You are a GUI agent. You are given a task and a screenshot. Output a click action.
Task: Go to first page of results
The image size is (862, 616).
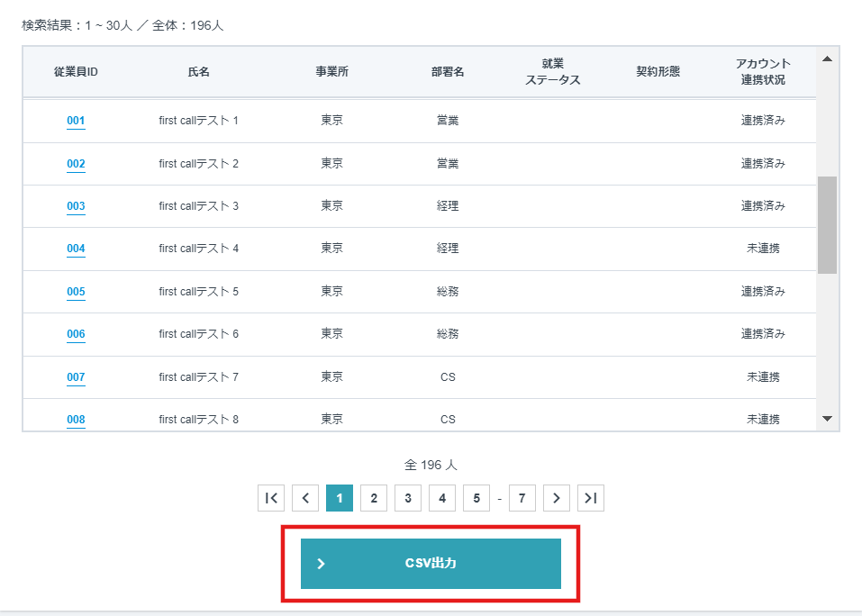(271, 498)
